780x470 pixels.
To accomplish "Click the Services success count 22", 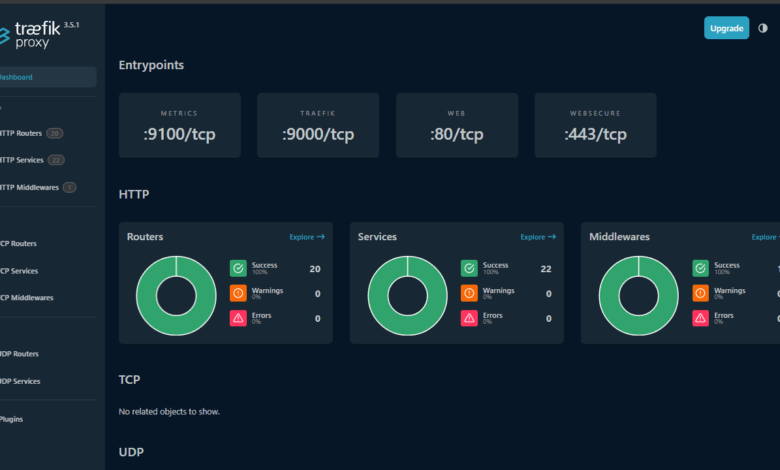I will click(x=546, y=269).
